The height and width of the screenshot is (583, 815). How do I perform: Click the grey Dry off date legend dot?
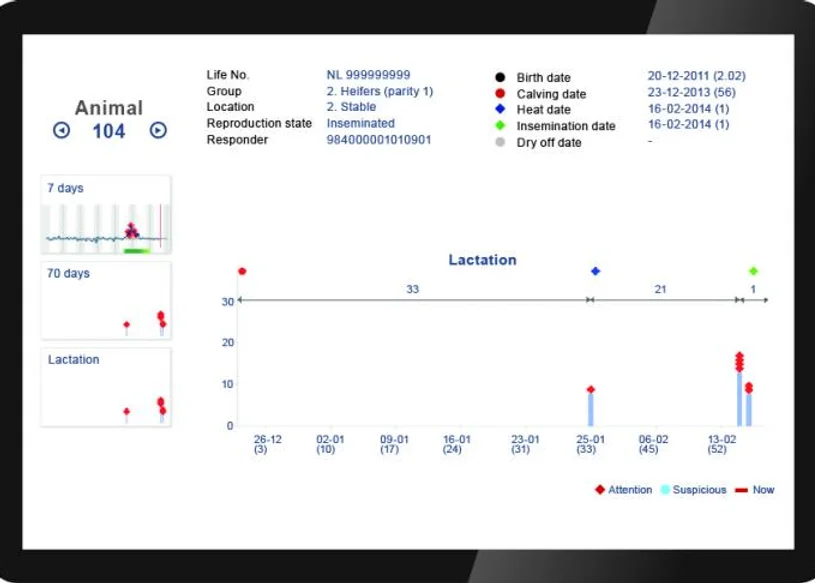pyautogui.click(x=500, y=142)
